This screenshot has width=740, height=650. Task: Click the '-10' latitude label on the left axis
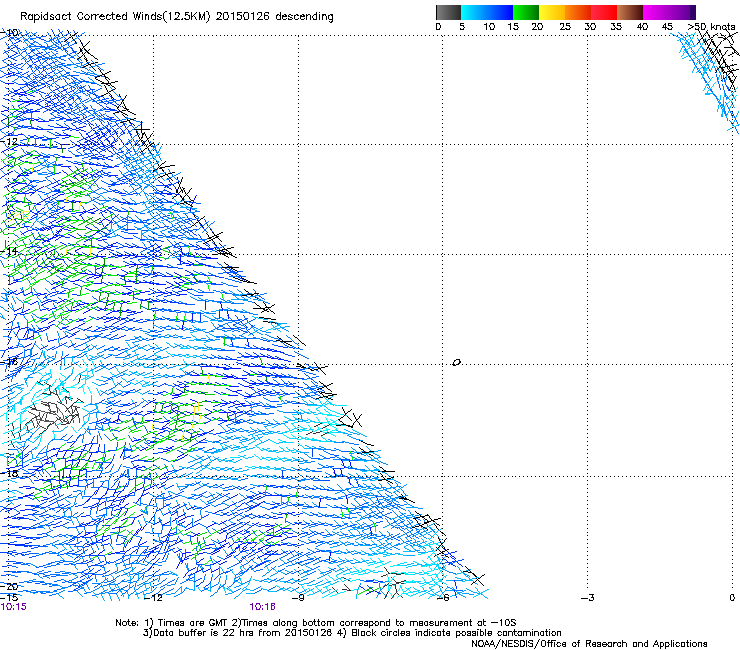click(x=10, y=33)
